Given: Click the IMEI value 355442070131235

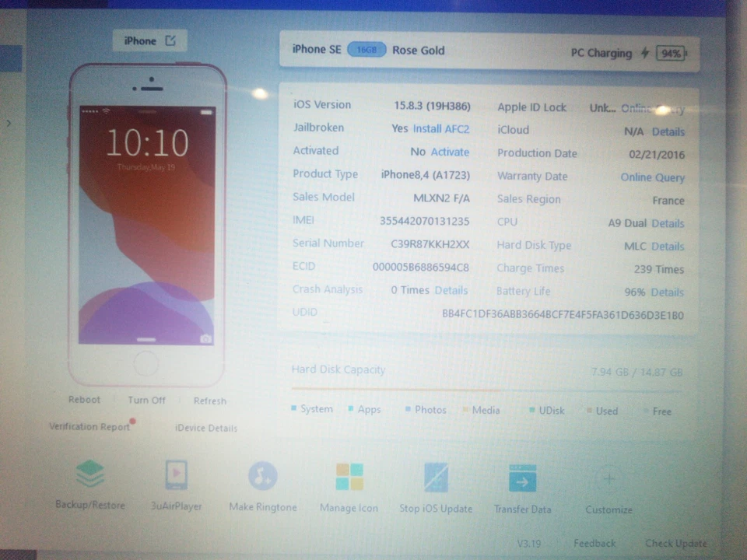Looking at the screenshot, I should coord(425,222).
